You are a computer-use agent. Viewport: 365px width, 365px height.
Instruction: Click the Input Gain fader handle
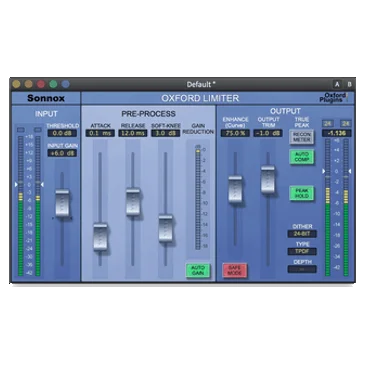coord(62,203)
